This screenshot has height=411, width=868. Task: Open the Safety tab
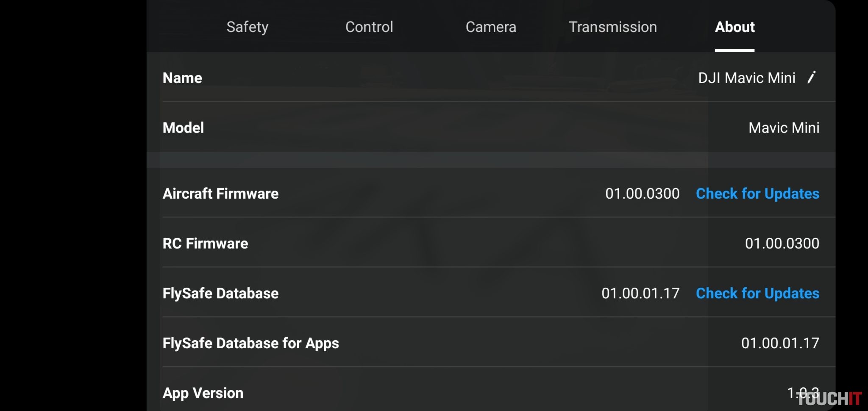(x=247, y=27)
